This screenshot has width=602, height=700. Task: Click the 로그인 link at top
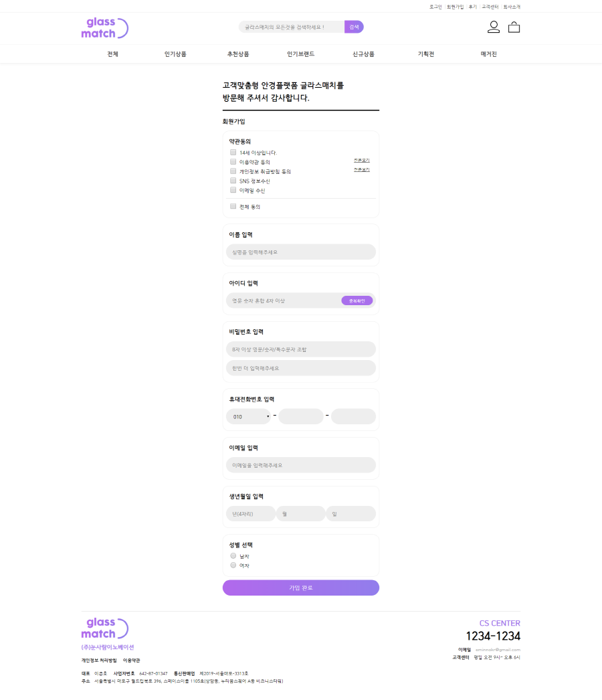tap(435, 7)
